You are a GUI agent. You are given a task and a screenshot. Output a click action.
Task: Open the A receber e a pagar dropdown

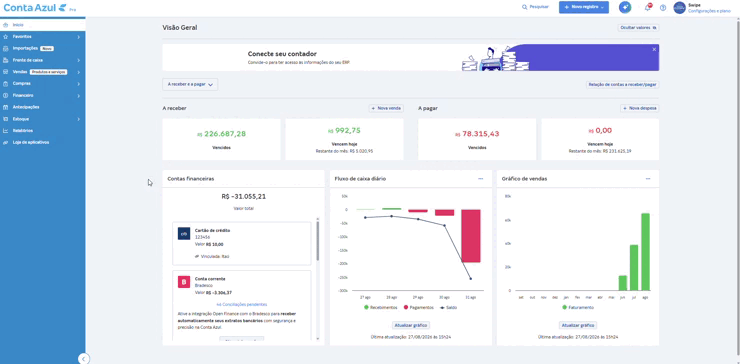tap(190, 85)
